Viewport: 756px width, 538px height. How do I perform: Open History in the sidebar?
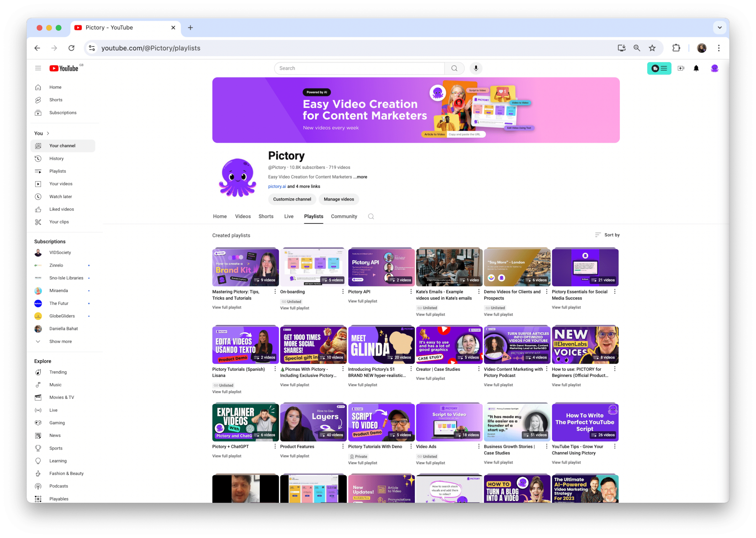[x=63, y=158]
